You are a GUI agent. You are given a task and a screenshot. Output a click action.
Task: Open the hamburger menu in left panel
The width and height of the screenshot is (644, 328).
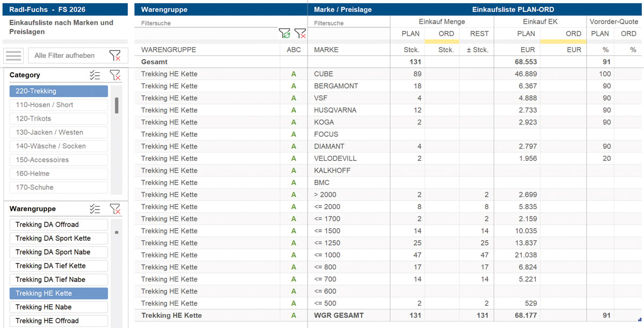tap(13, 55)
